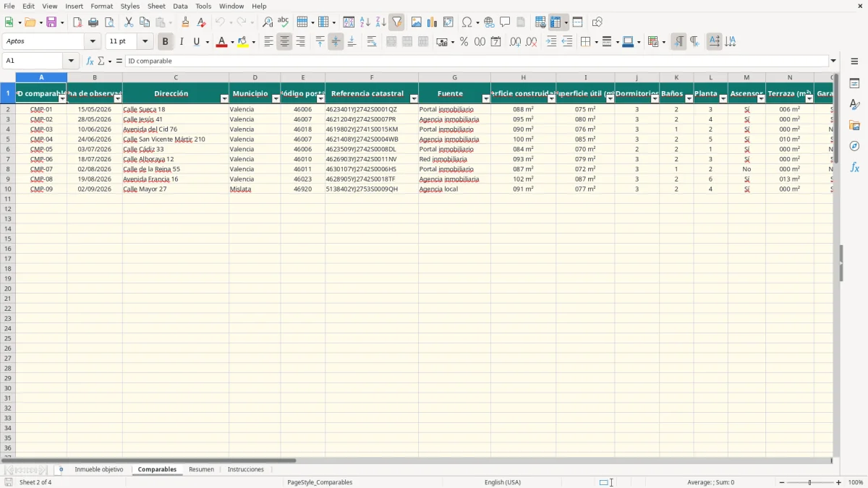Switch to Instrucciones sheet tab

[246, 470]
